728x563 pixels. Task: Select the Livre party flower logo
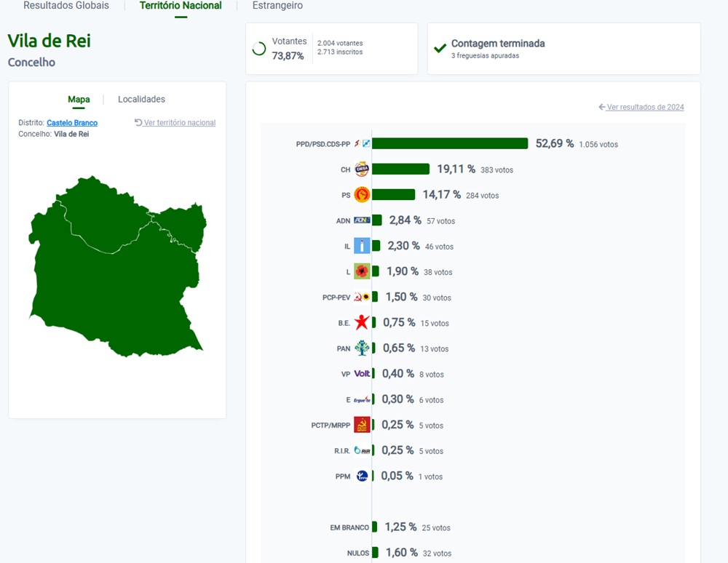(x=361, y=271)
